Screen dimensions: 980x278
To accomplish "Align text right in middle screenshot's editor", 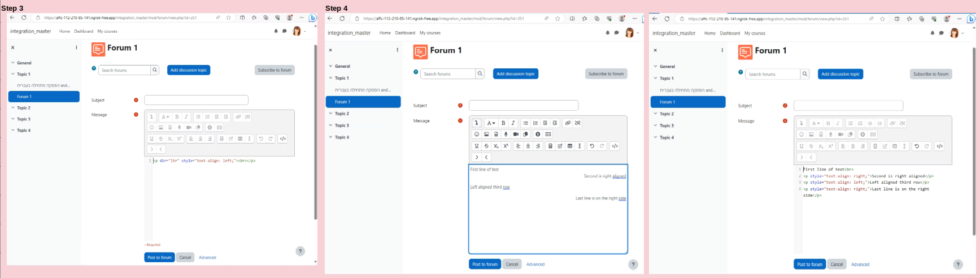I will [x=538, y=146].
